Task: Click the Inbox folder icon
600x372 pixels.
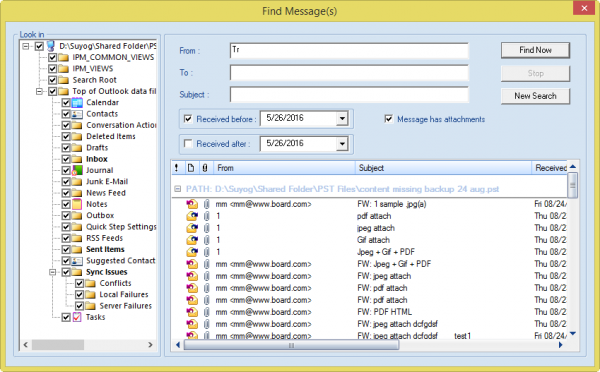Action: [x=77, y=159]
